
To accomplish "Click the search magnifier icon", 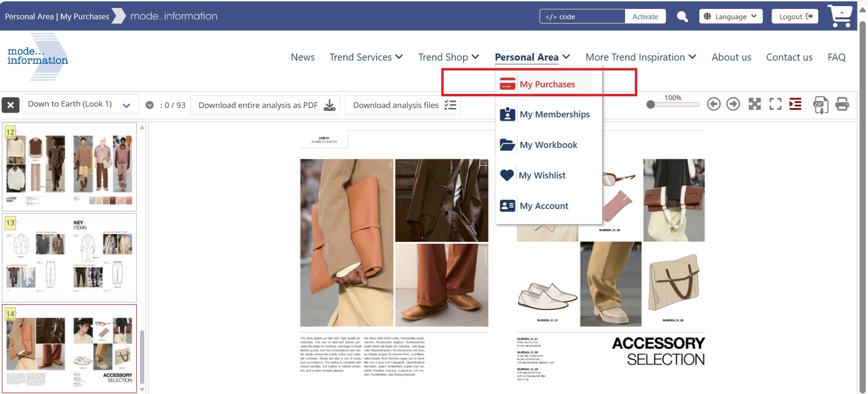I will (x=682, y=17).
